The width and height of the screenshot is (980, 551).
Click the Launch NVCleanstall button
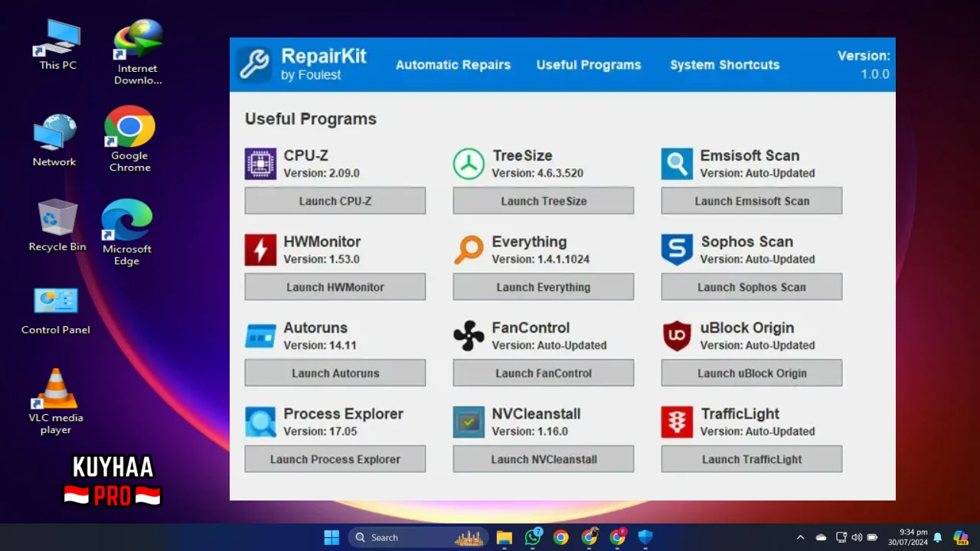(544, 459)
